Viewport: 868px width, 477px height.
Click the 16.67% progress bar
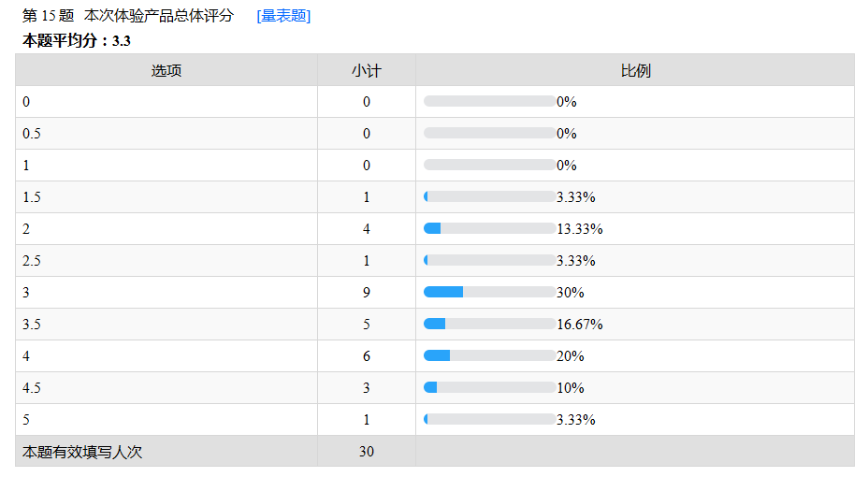(x=489, y=324)
